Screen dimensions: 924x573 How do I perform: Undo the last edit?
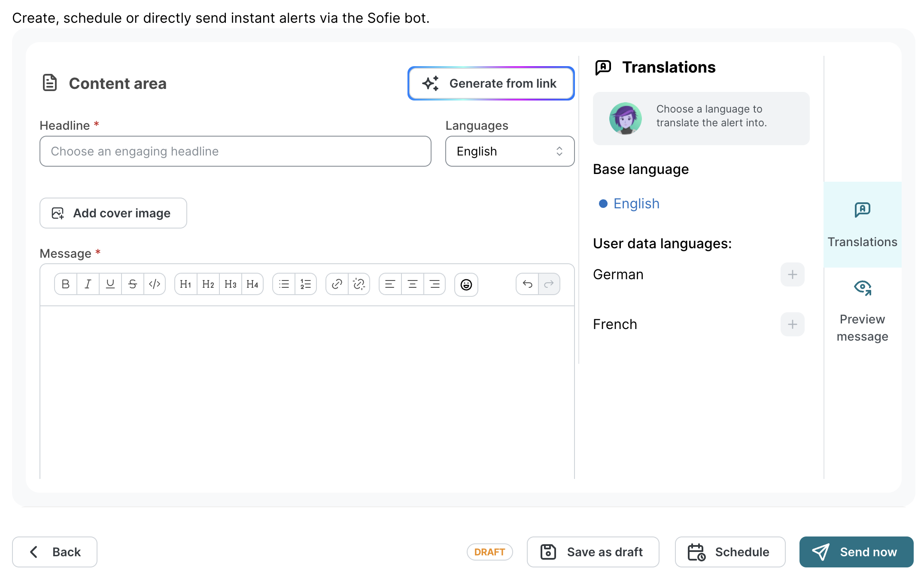point(527,284)
